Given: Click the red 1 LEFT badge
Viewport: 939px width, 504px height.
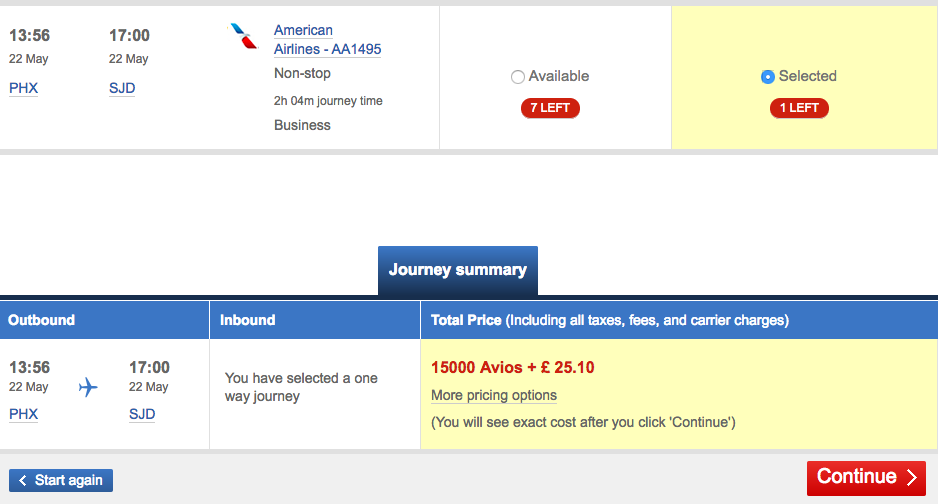Looking at the screenshot, I should [799, 108].
